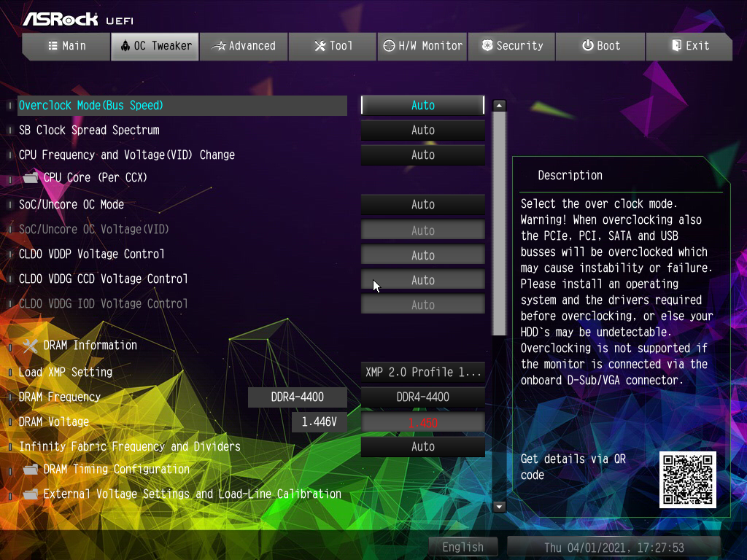
Task: Open DRAM Timing Configuration folder icon
Action: pos(31,470)
